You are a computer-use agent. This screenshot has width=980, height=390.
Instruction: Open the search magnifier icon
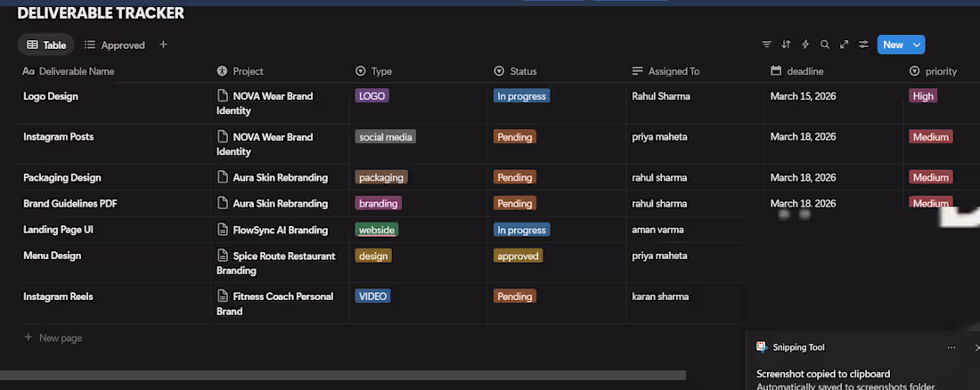[824, 45]
